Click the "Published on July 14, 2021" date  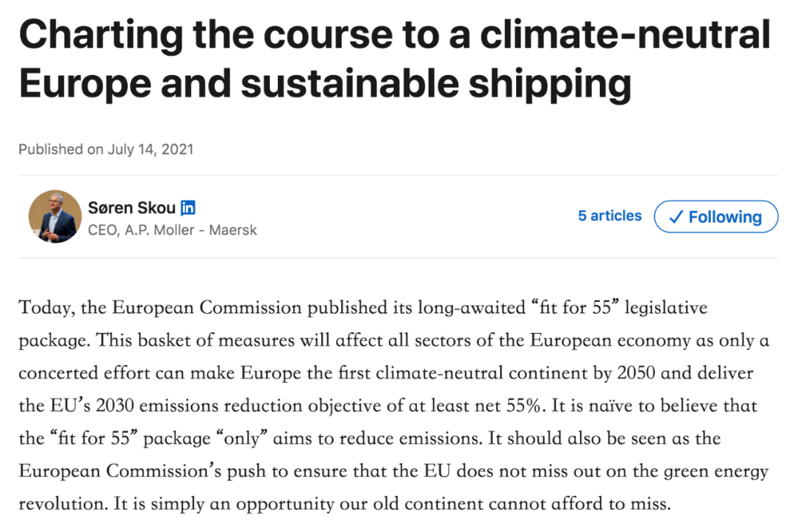click(x=106, y=149)
